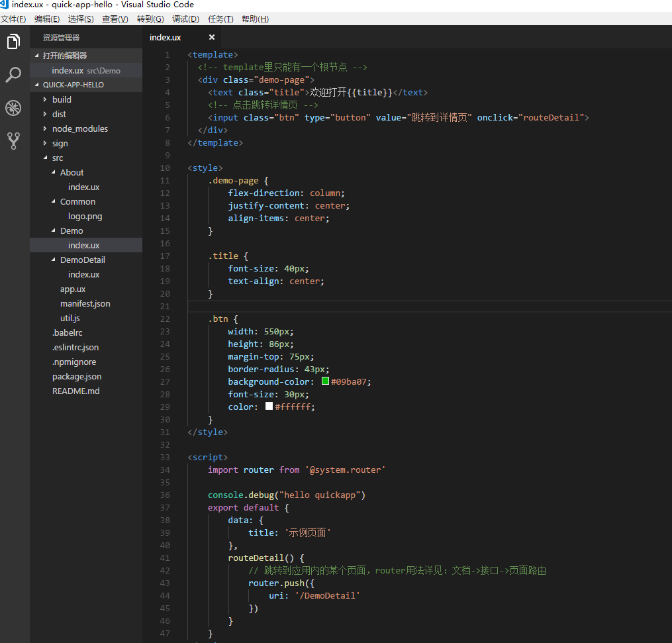Open index.ux under About folder
Image resolution: width=672 pixels, height=643 pixels.
[85, 187]
